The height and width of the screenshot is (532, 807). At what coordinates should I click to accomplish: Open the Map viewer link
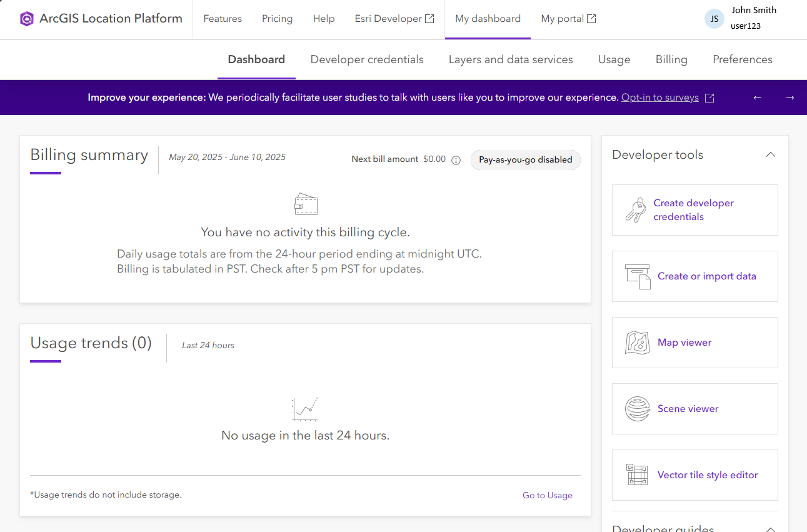click(x=684, y=343)
